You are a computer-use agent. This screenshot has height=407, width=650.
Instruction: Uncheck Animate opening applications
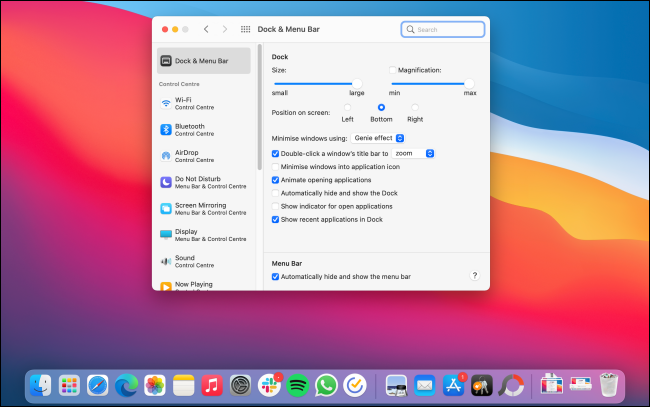[x=276, y=179]
